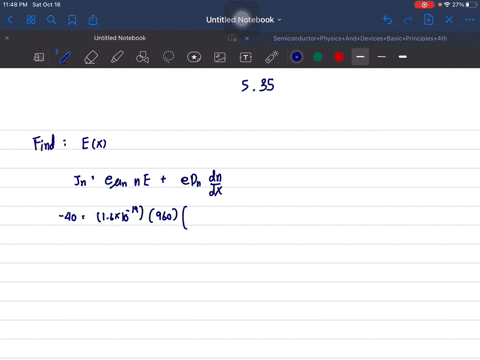
Task: Select the Pen tool
Action: 64,57
